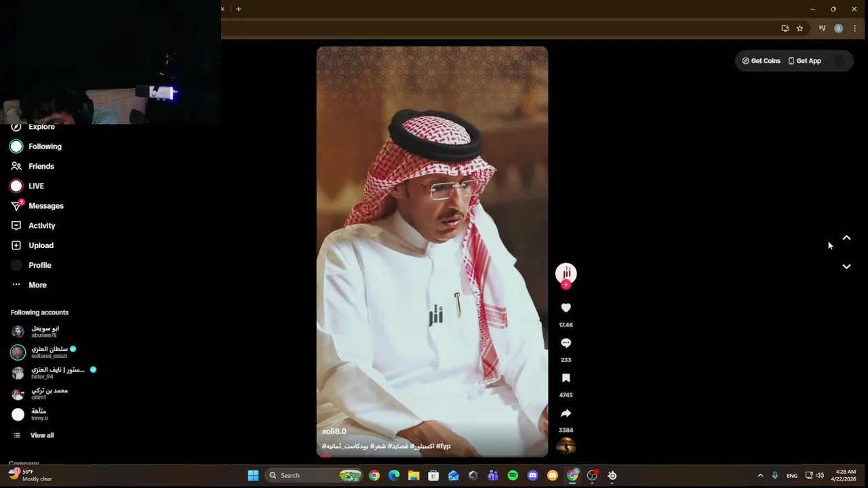
Task: Open Microsoft Teams from the taskbar
Action: (x=493, y=476)
